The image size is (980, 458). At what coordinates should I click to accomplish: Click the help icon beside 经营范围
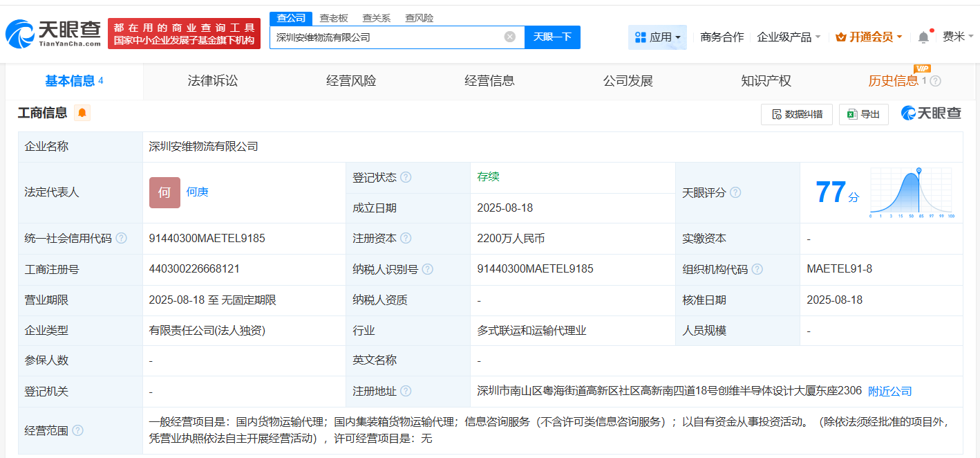[79, 429]
